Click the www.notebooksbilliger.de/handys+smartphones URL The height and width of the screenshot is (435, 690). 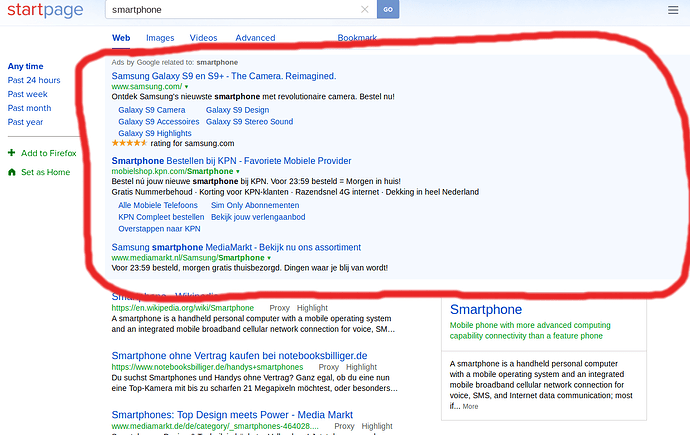coord(207,367)
